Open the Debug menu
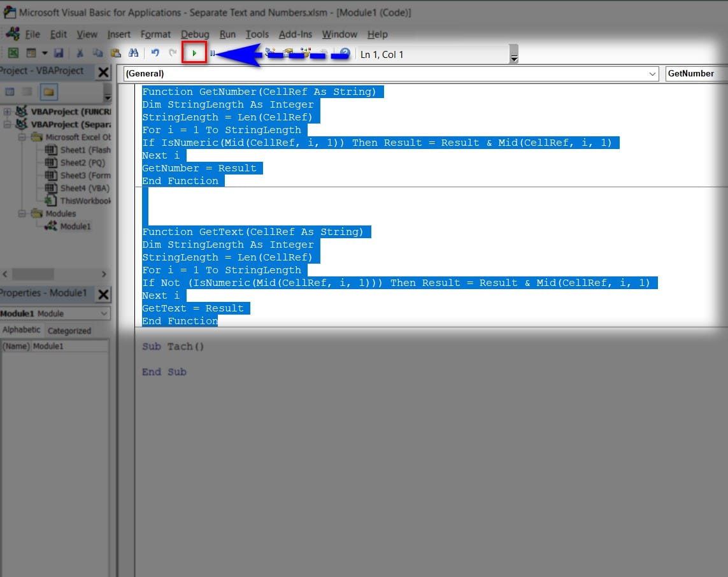728x577 pixels. click(x=194, y=34)
